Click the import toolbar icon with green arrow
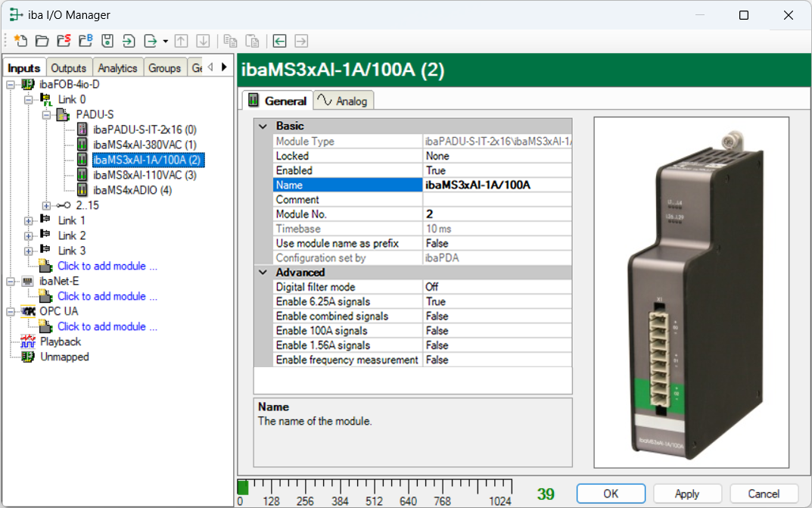The height and width of the screenshot is (508, 812). point(129,41)
